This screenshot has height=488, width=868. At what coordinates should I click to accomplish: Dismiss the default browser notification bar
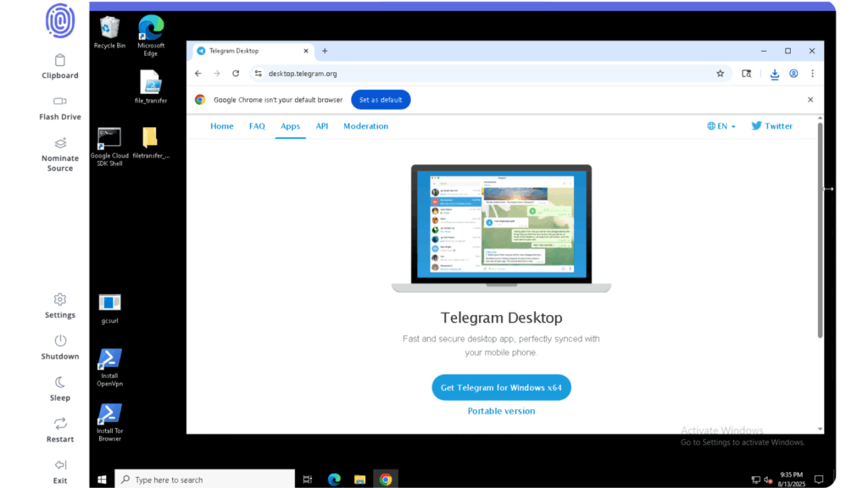click(x=810, y=100)
